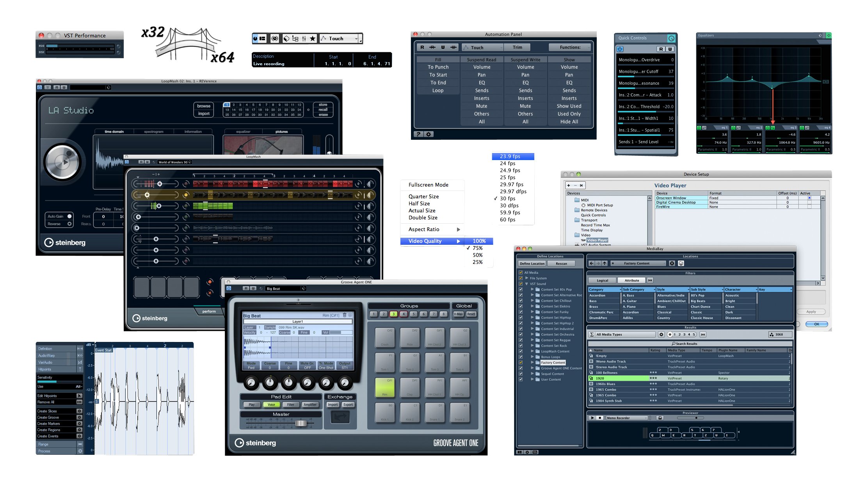
Task: Enable Groove Agent group 3 button
Action: [x=393, y=314]
